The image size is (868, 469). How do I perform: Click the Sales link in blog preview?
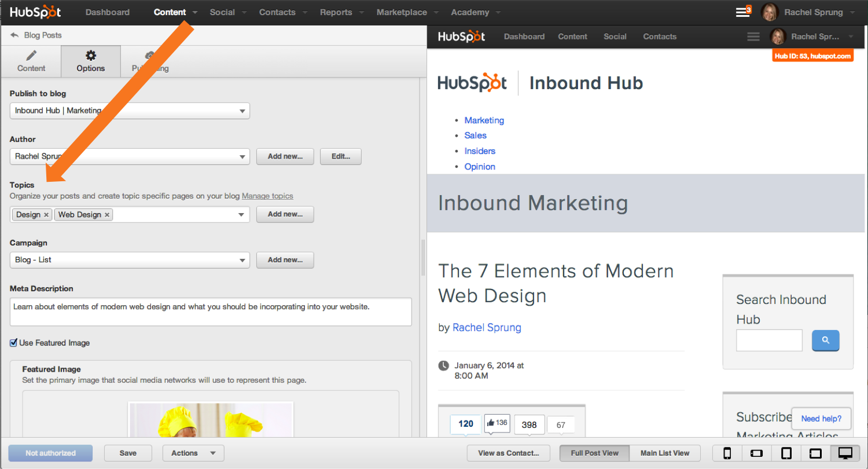point(476,135)
